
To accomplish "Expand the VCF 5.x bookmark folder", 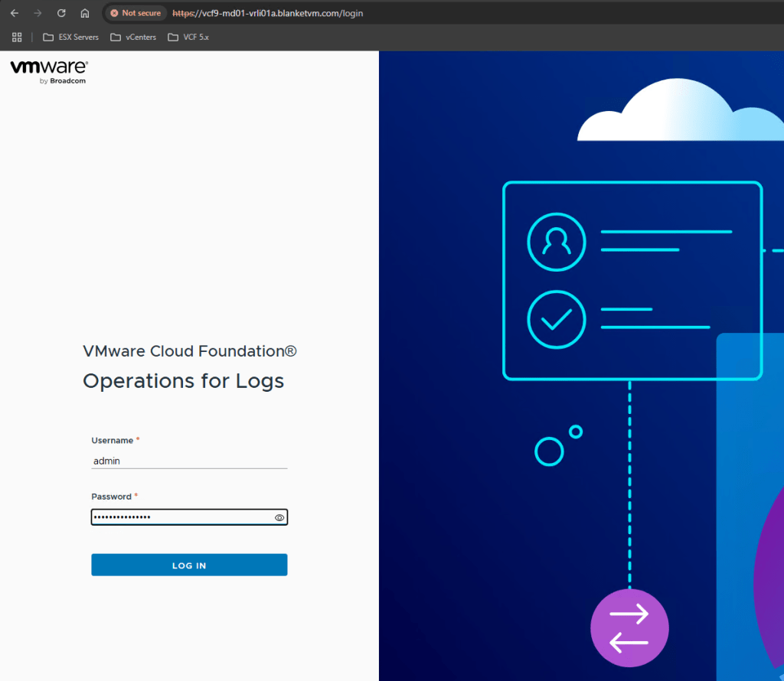I will point(188,37).
